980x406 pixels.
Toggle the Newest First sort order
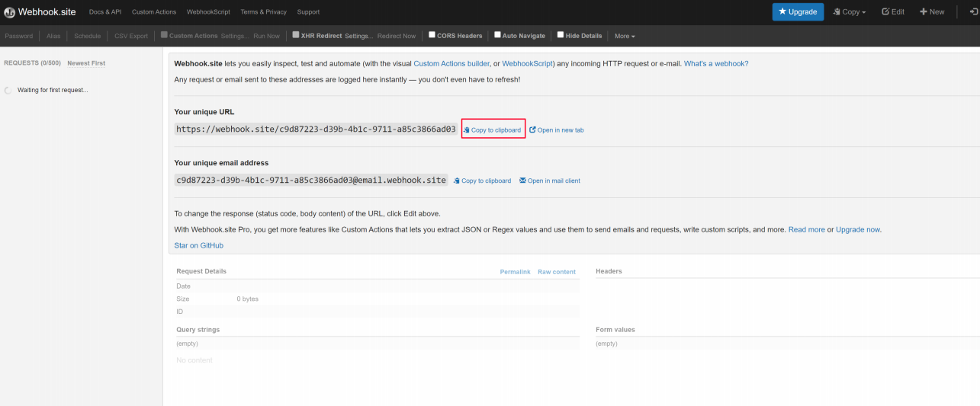[x=86, y=63]
